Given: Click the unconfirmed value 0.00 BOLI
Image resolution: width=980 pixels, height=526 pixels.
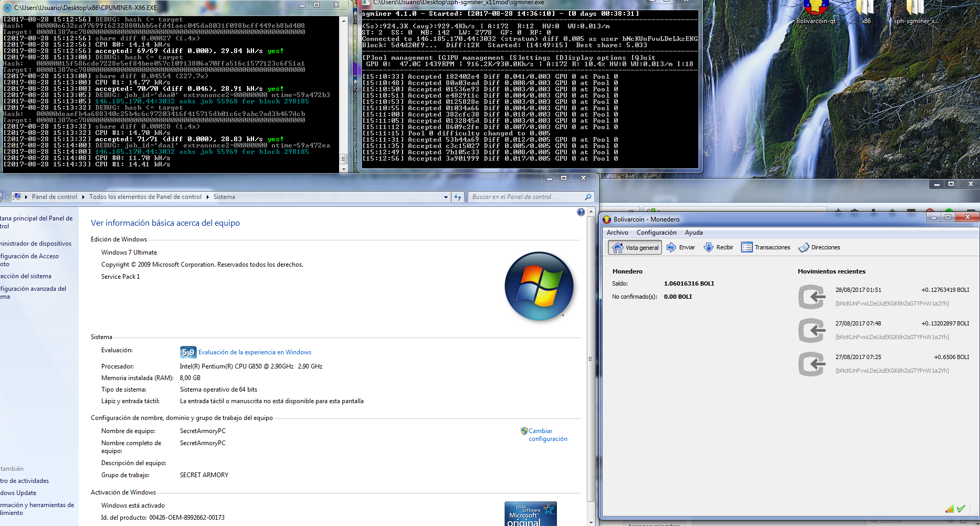Looking at the screenshot, I should click(x=678, y=297).
